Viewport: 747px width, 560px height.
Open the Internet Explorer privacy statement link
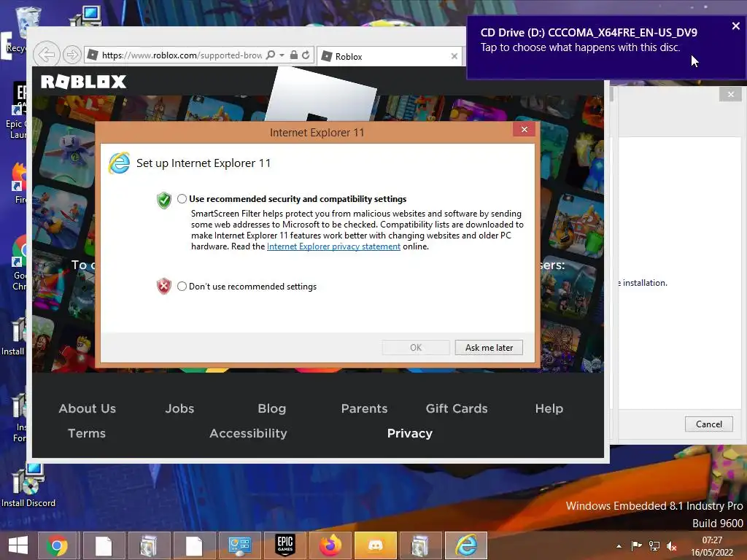coord(333,246)
